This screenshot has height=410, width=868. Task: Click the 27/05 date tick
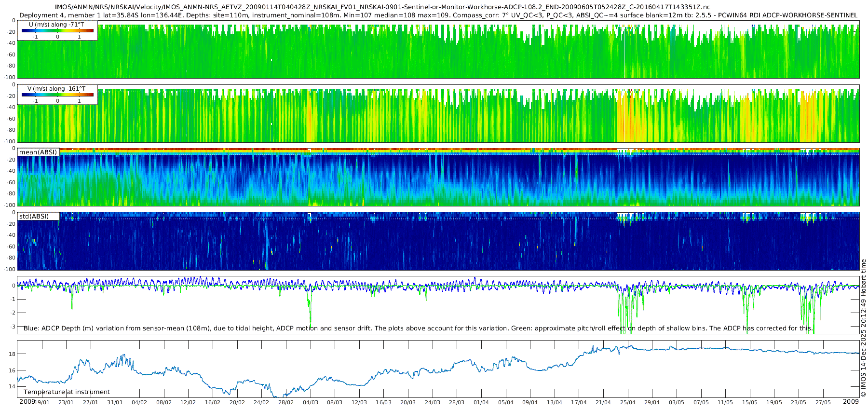pos(823,403)
